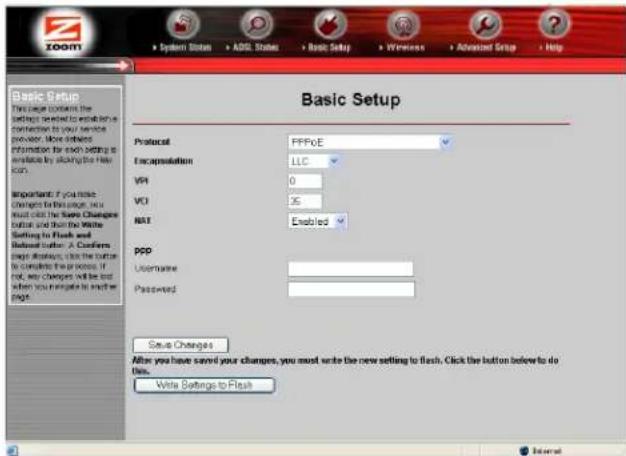Screen dimensions: 626x456
Task: Click the VPI label
Action: [141, 181]
